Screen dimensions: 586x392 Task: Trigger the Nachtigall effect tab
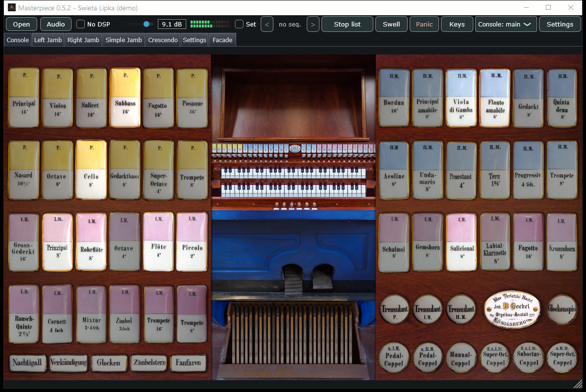pyautogui.click(x=27, y=363)
